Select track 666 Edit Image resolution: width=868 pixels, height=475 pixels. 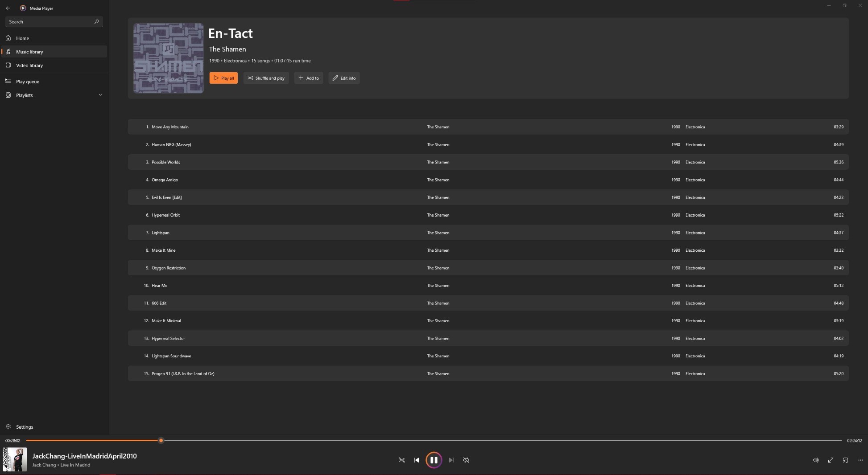(488, 303)
